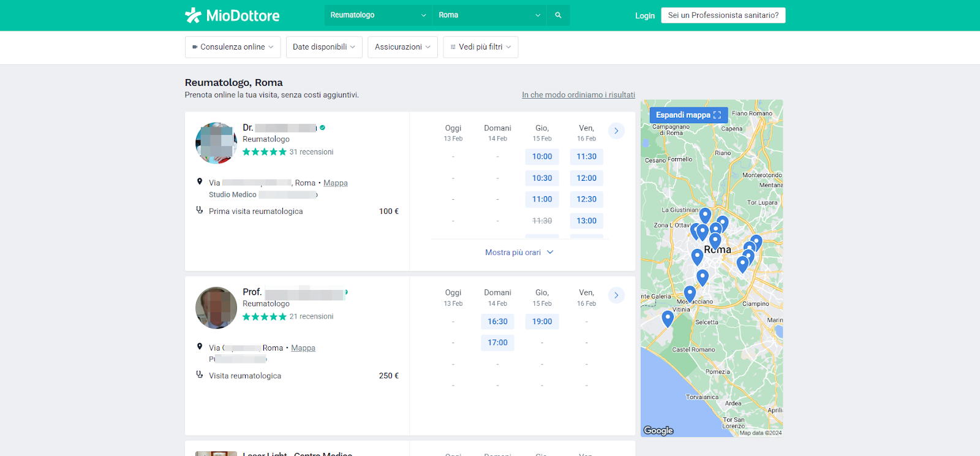Show Vedi più filtri options
The height and width of the screenshot is (456, 980).
(480, 47)
